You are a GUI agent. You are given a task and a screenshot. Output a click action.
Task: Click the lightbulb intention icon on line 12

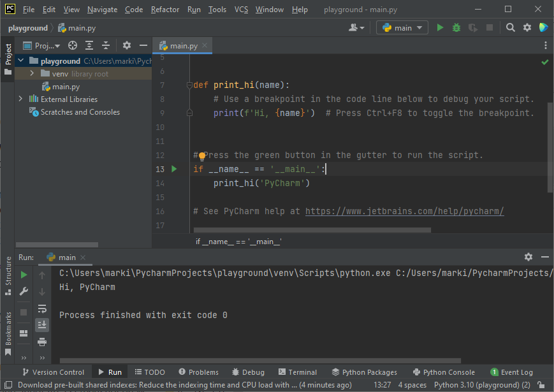coord(202,156)
